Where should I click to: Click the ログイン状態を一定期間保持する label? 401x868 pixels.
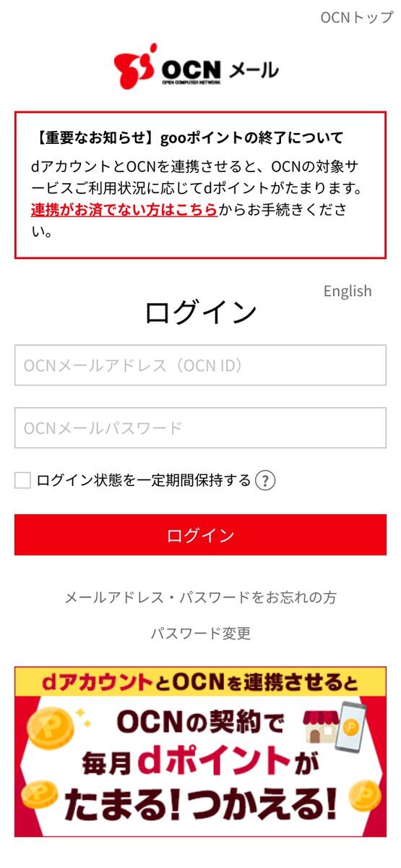pos(144,480)
